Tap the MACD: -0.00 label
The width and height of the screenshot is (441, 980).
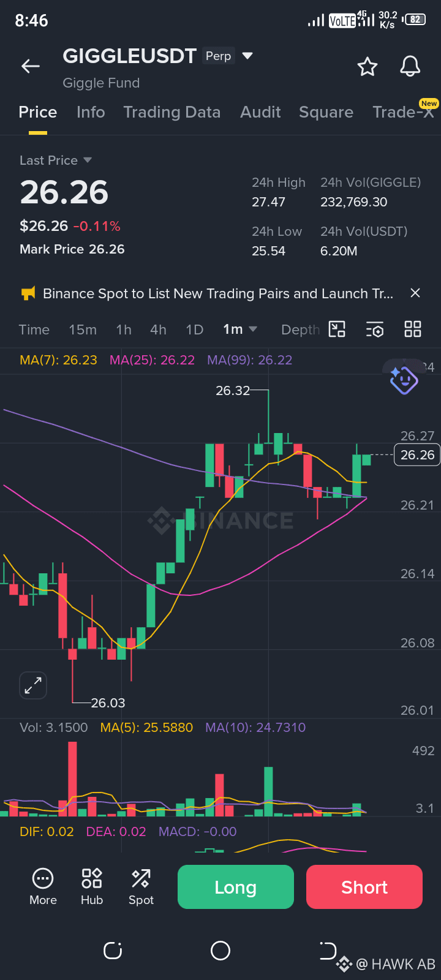[x=198, y=832]
